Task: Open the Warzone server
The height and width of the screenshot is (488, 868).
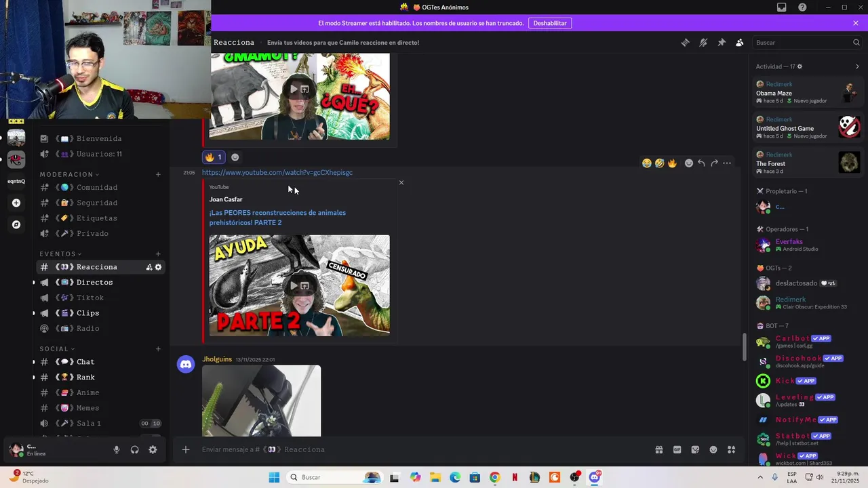Action: tap(16, 138)
